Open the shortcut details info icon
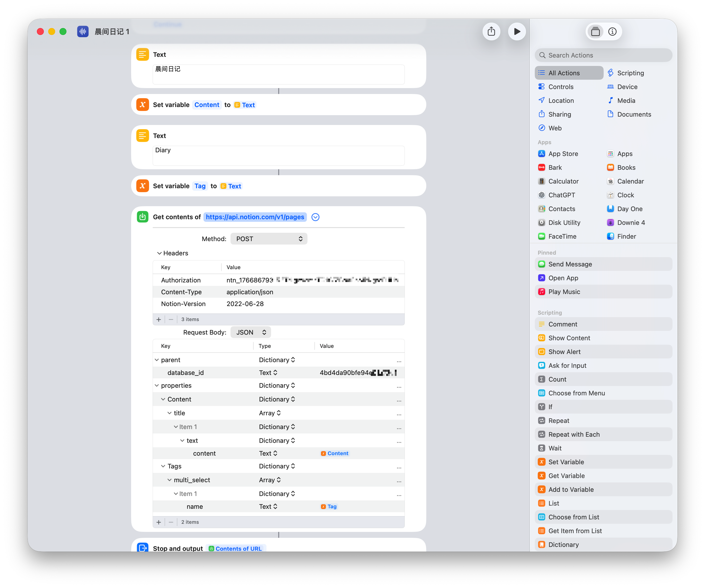The height and width of the screenshot is (588, 705). (x=612, y=31)
